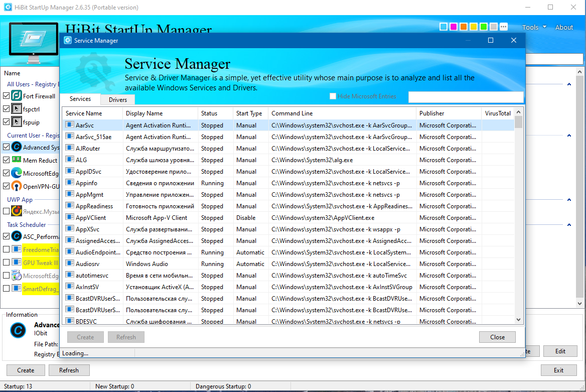This screenshot has width=586, height=392.
Task: Toggle the Hide Microsoft Entries checkbox
Action: point(333,96)
